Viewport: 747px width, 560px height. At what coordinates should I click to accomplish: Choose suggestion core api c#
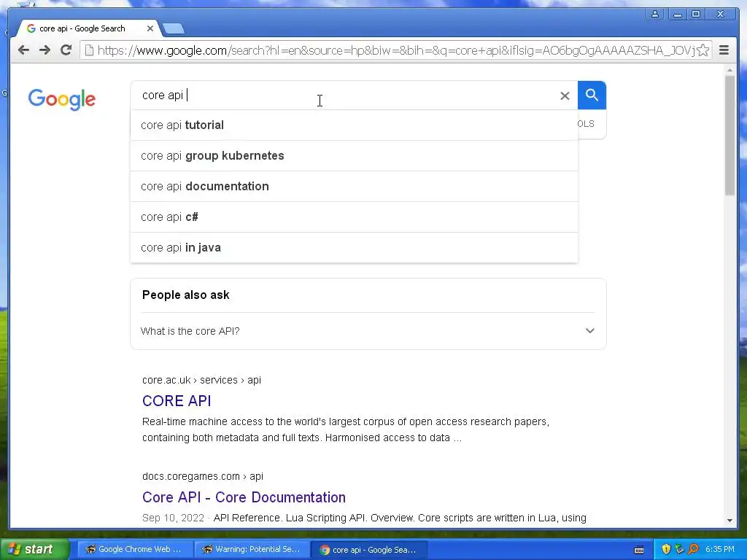(354, 217)
